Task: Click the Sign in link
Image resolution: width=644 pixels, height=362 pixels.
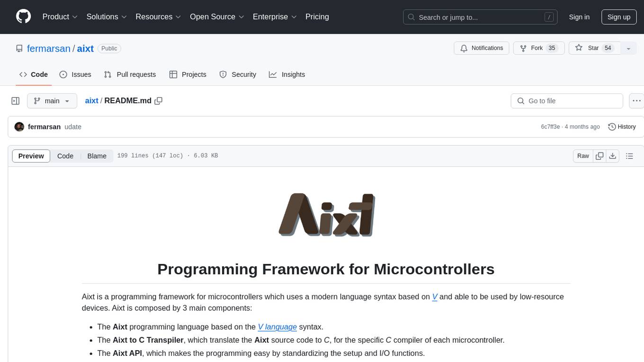Action: 579,17
